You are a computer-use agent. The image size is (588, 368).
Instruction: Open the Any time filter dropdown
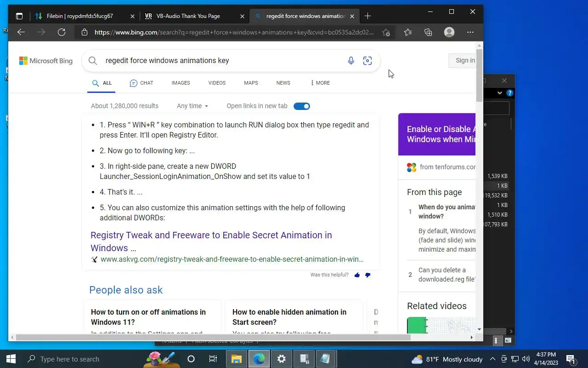[192, 106]
